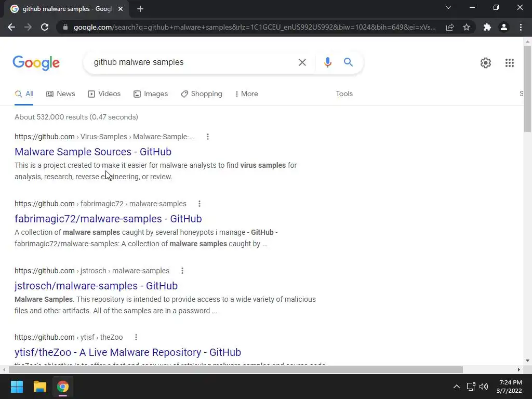532x399 pixels.
Task: Click the fabrimagic72 breadcrumb URL
Action: [x=100, y=204]
